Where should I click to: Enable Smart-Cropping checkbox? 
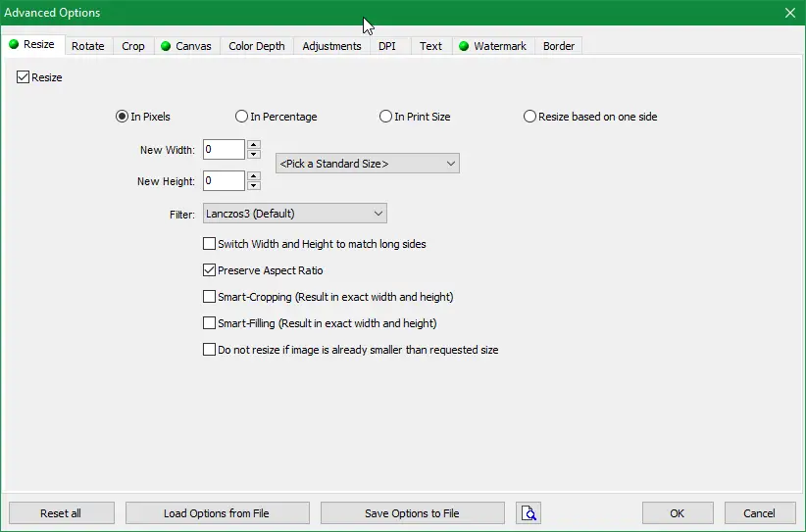point(209,297)
